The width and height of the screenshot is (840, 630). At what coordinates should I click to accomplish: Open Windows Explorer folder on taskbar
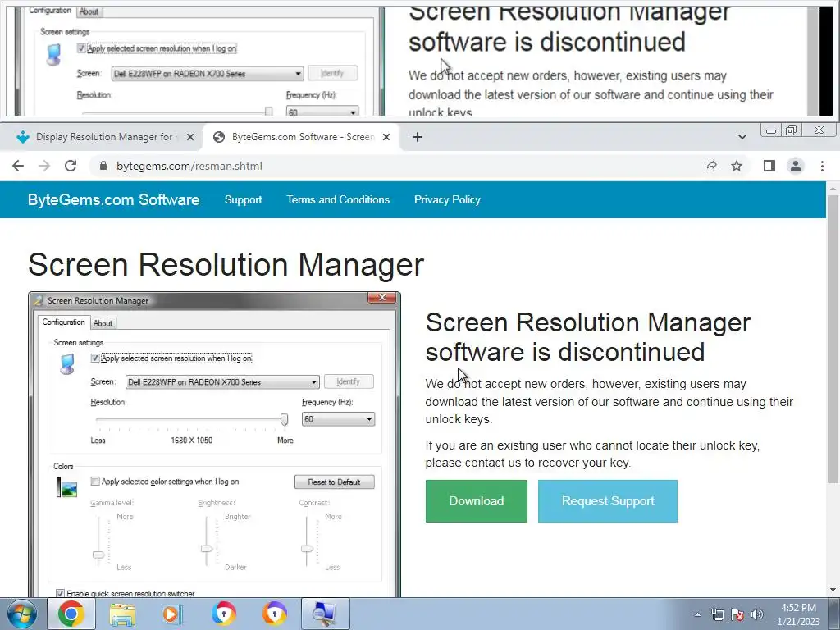coord(122,614)
